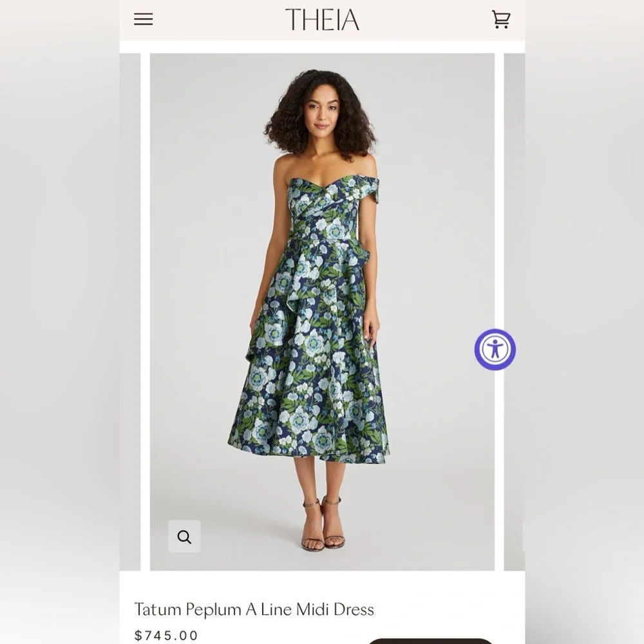Tap the dark button beside the price
The image size is (644, 644).
430,641
